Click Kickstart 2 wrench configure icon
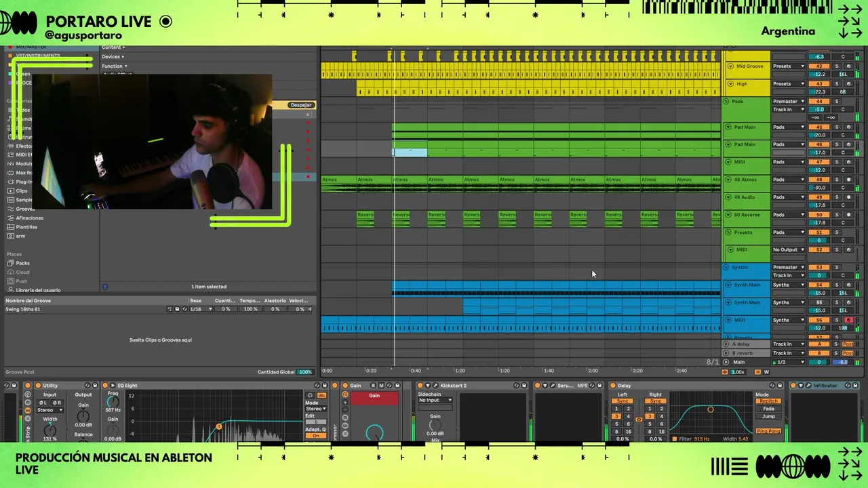Image resolution: width=868 pixels, height=488 pixels. pos(435,385)
